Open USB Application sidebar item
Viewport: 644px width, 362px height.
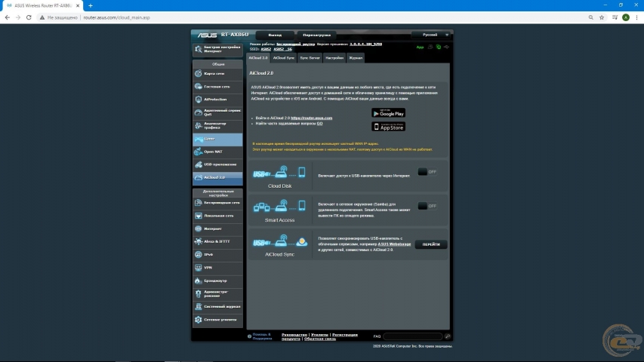(x=217, y=164)
